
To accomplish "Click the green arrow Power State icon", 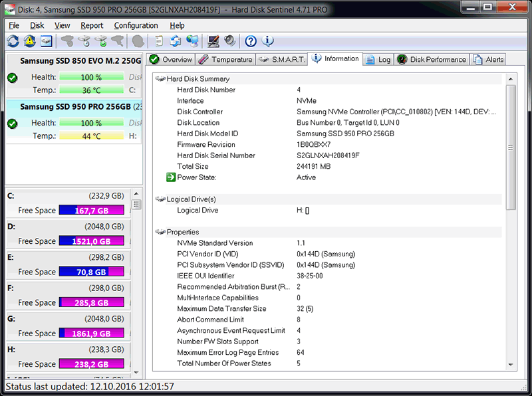I will tap(171, 177).
